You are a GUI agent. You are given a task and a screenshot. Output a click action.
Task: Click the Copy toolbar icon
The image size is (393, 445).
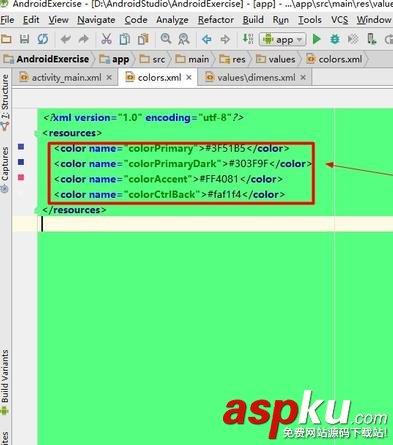(x=125, y=39)
